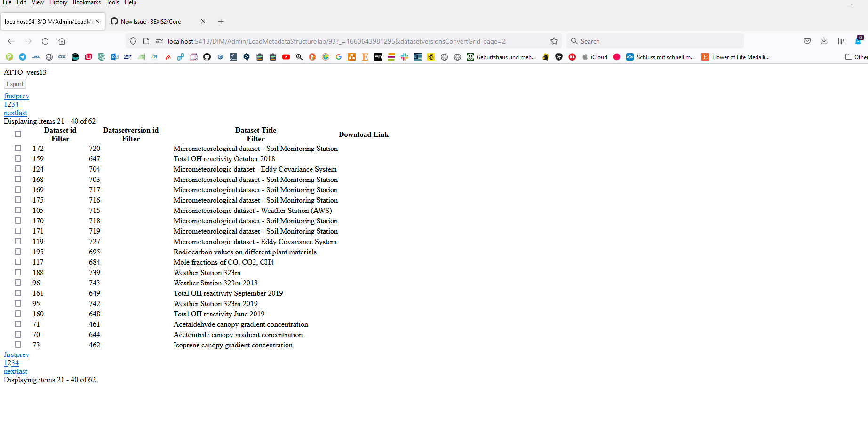
Task: Open the iCloud bookmark
Action: [595, 57]
